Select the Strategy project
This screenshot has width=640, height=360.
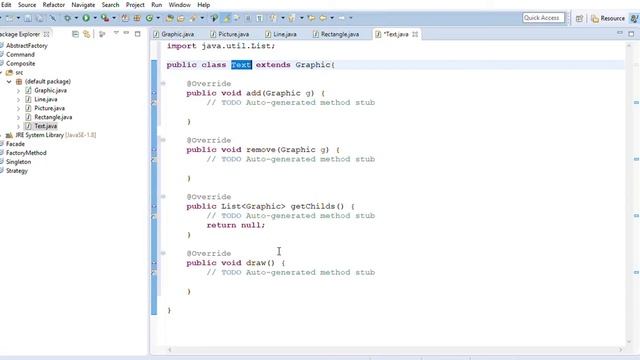coord(17,171)
